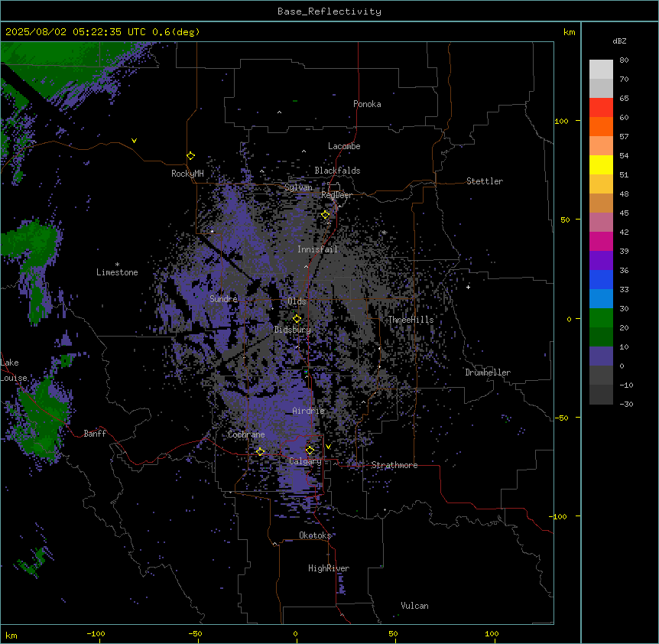
Task: Click the Stettler town label
Action: (485, 181)
